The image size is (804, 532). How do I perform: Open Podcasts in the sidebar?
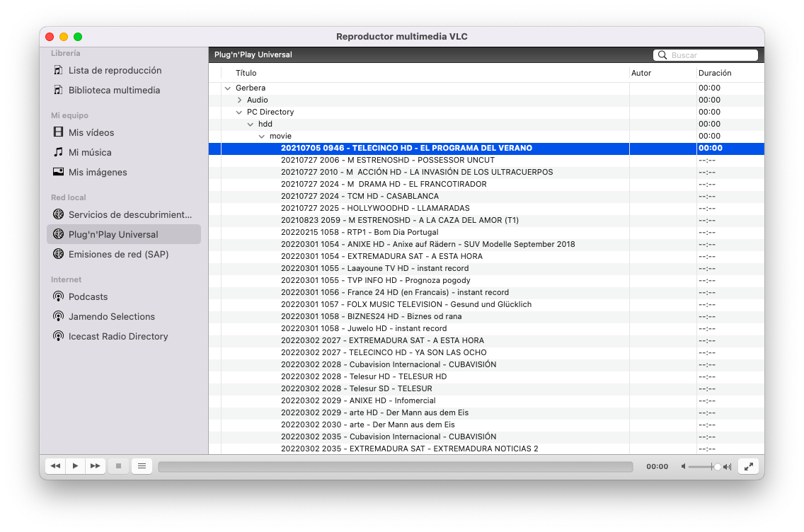pos(88,296)
